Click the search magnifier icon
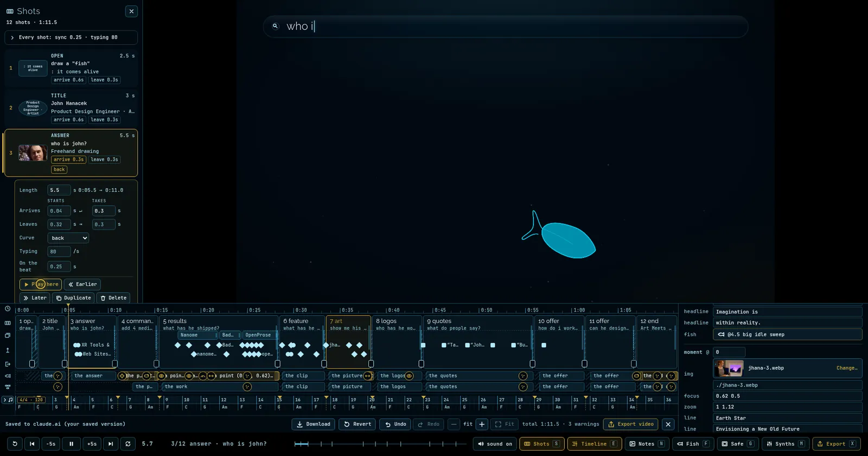This screenshot has width=868, height=456. point(275,26)
